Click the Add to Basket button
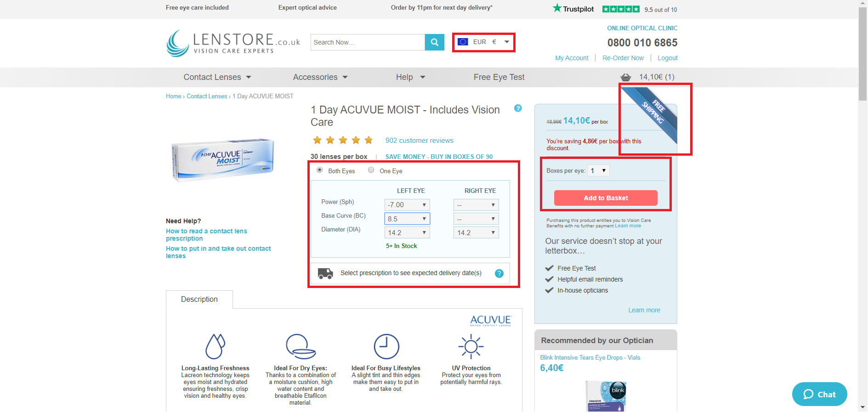This screenshot has width=868, height=412. click(606, 198)
